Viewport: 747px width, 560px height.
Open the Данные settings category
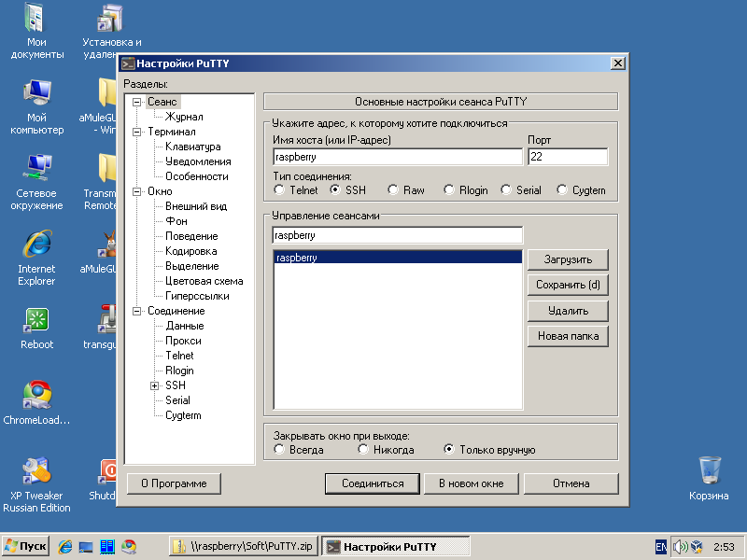(185, 326)
